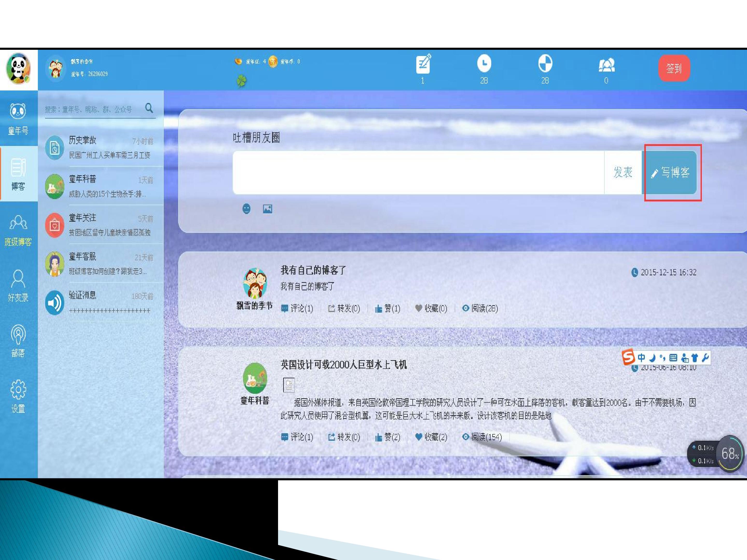The height and width of the screenshot is (560, 747).
Task: Click the clock icon in top bar
Action: click(x=484, y=64)
